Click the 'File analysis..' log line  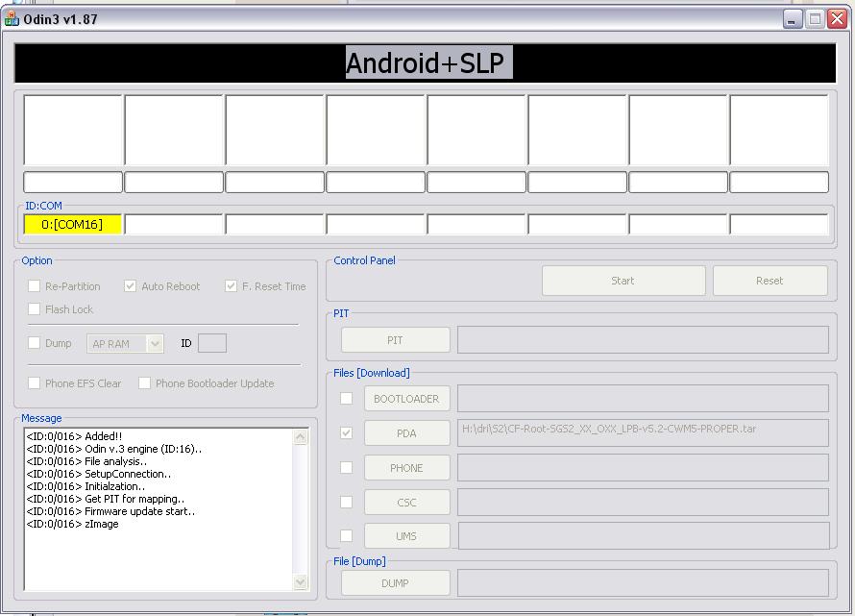pos(86,461)
